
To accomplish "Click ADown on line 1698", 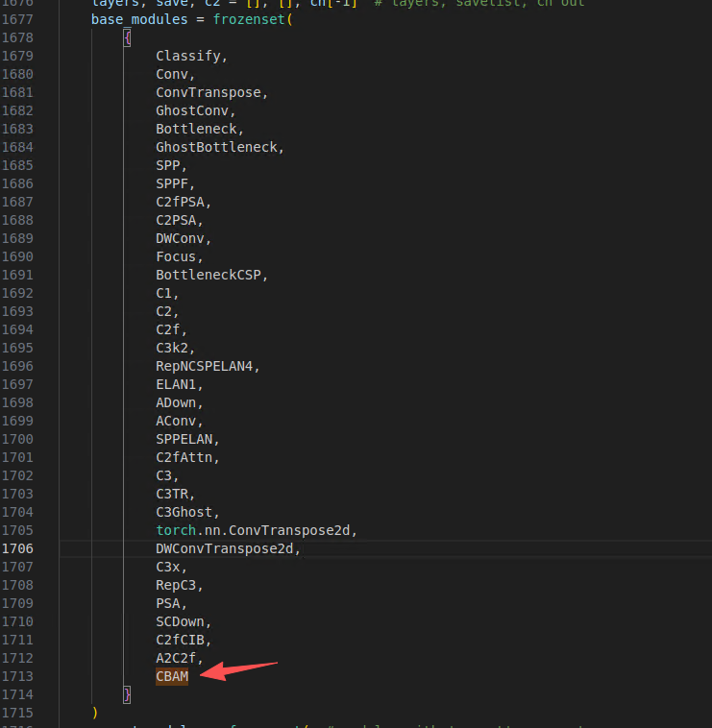I will click(176, 402).
